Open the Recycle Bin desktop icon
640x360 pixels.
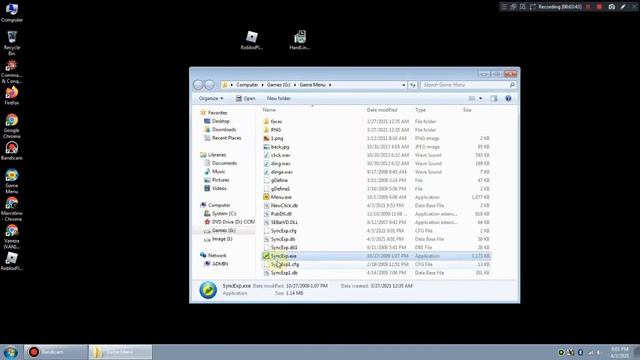coord(12,42)
